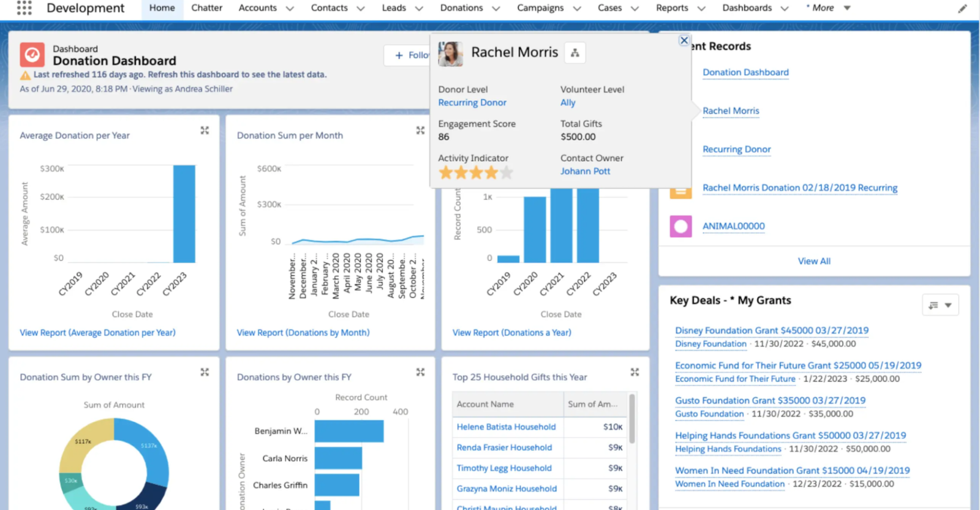Open Gusto Foundation Grant $35000 deal
This screenshot has height=510, width=980.
point(770,400)
